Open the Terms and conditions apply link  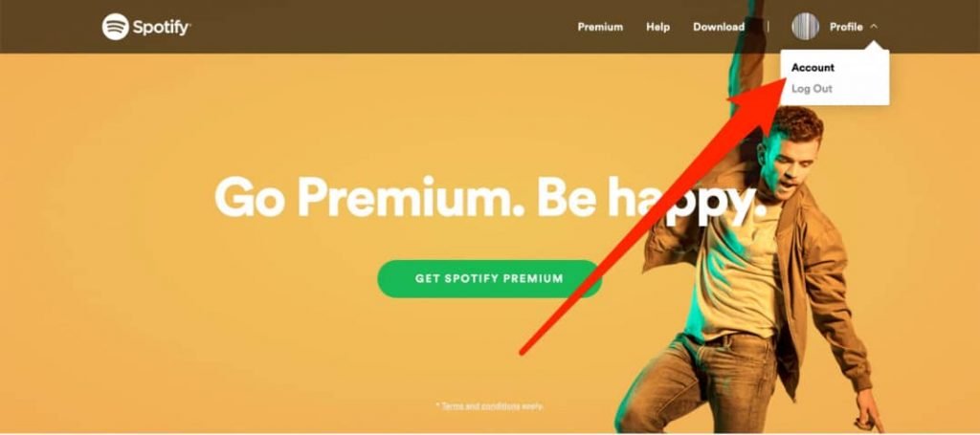click(493, 405)
